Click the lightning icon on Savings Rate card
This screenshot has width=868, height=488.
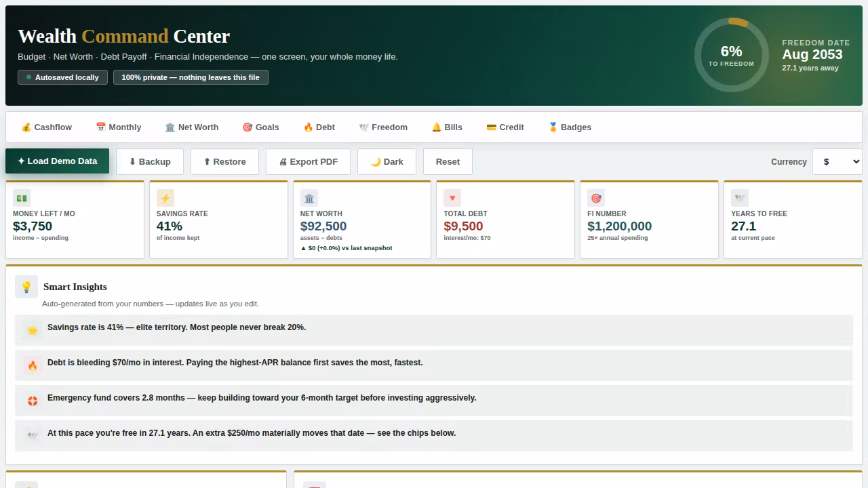(x=165, y=198)
